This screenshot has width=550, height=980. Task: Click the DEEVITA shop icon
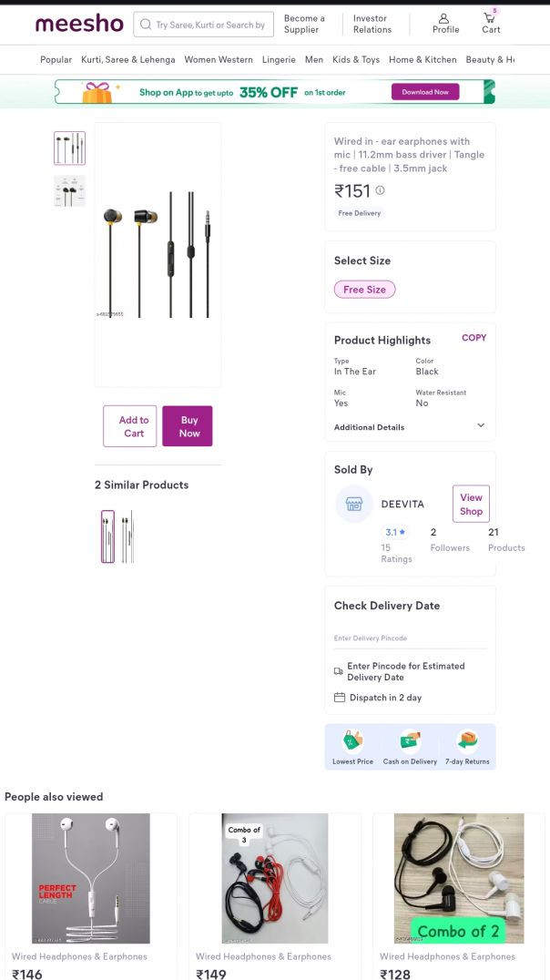point(354,504)
